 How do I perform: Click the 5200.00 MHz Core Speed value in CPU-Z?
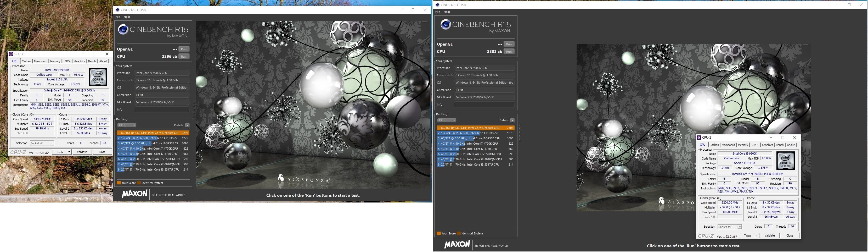coord(730,203)
